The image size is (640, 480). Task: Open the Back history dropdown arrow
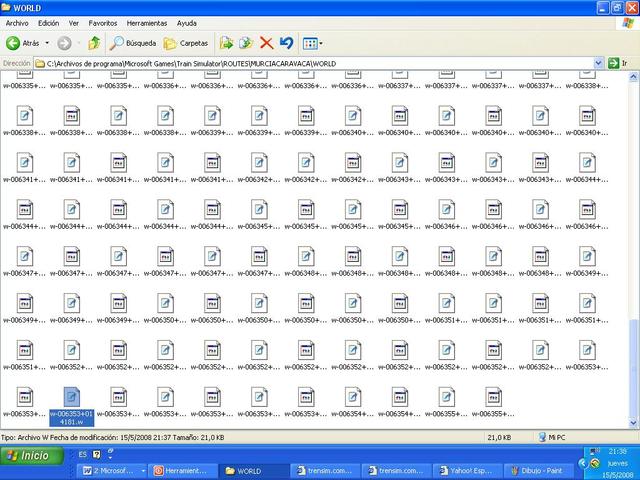(48, 43)
